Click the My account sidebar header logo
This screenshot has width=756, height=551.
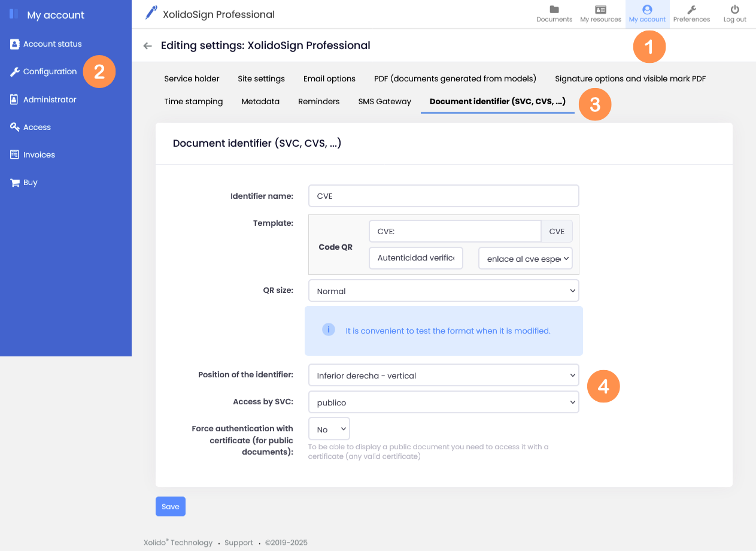(x=14, y=14)
